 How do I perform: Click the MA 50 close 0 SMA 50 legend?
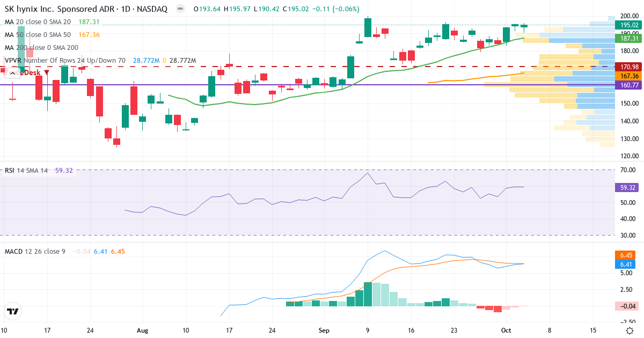tap(38, 34)
